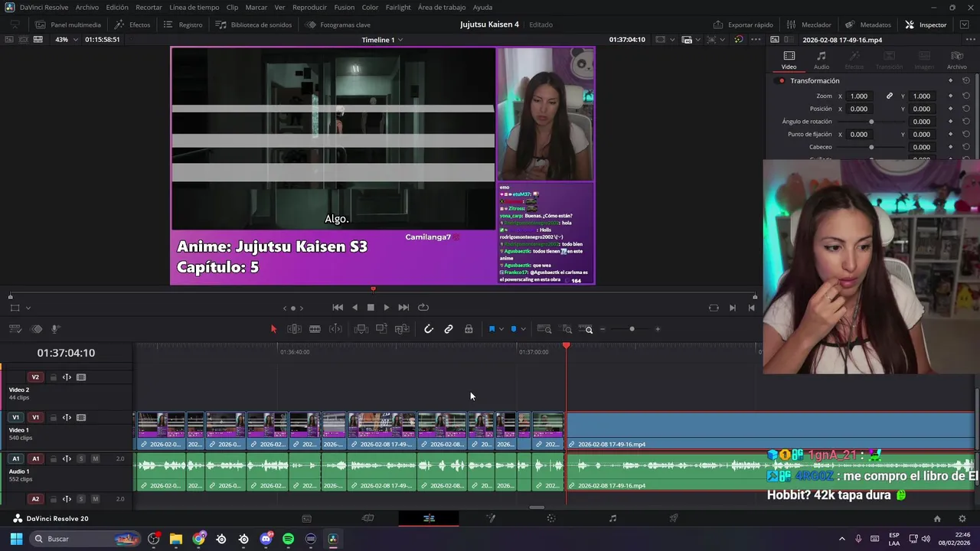Toggle Auto Track Selector on Video 1

coord(67,418)
